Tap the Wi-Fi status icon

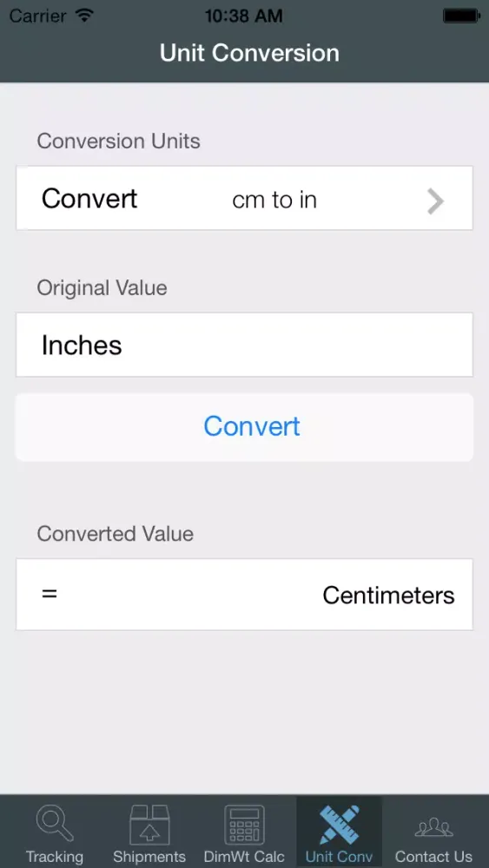[84, 16]
